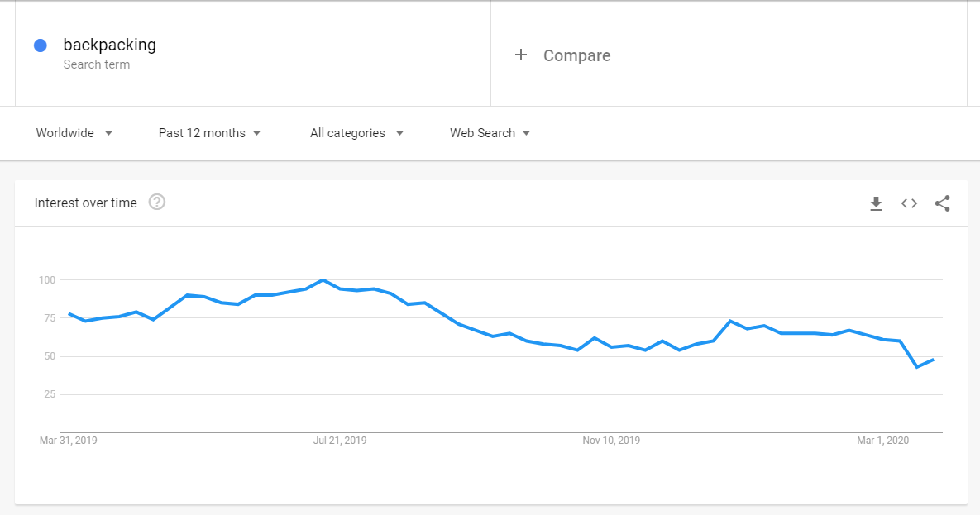The width and height of the screenshot is (980, 515).
Task: Click the Web Search dropdown arrow
Action: coord(528,132)
